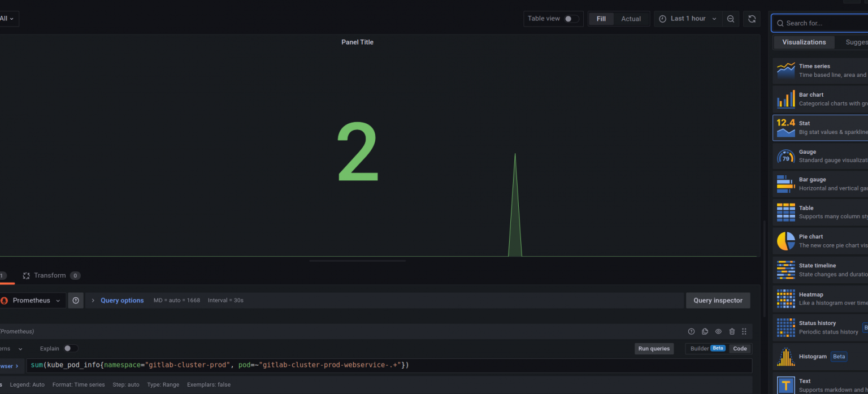Click the zoom out time range icon
This screenshot has width=868, height=394.
731,19
